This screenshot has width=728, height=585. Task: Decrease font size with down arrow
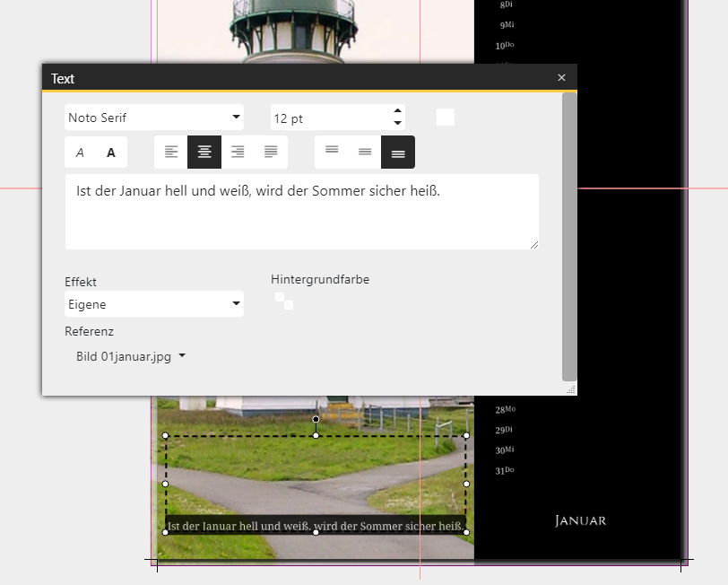(x=397, y=123)
